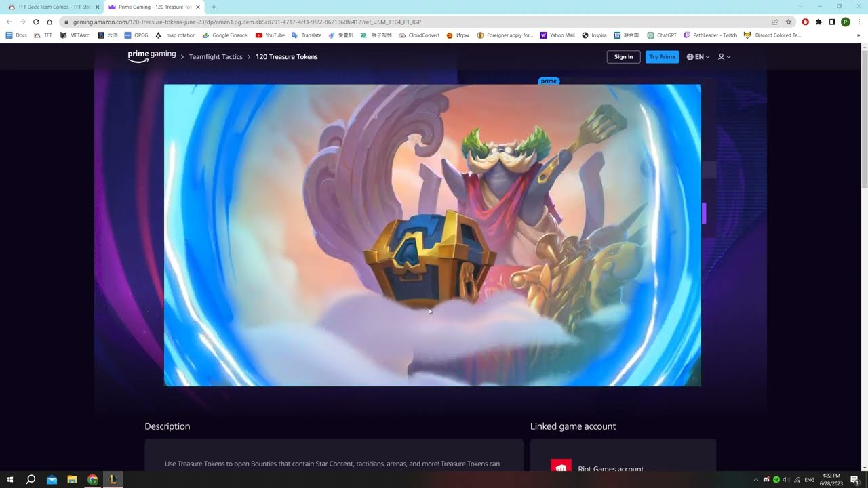
Task: Open the Mail app in taskbar
Action: click(52, 480)
